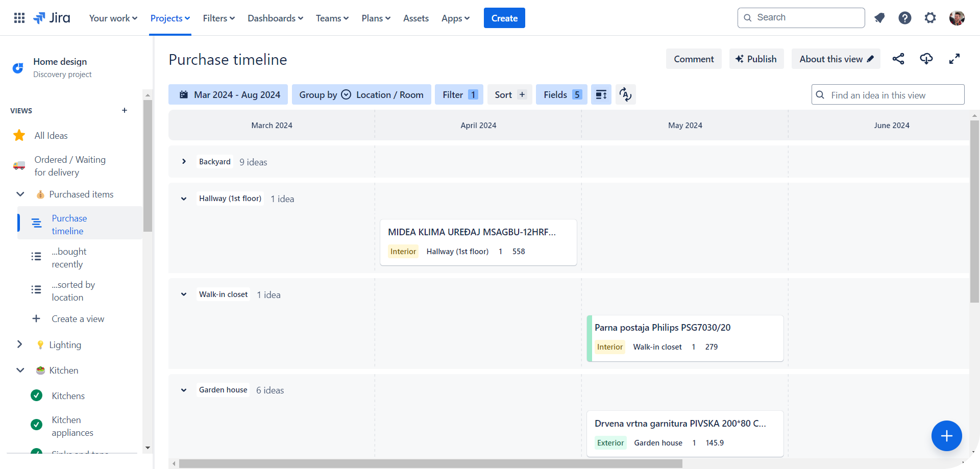Open the settings gear icon
Image resolution: width=980 pixels, height=469 pixels.
(930, 18)
